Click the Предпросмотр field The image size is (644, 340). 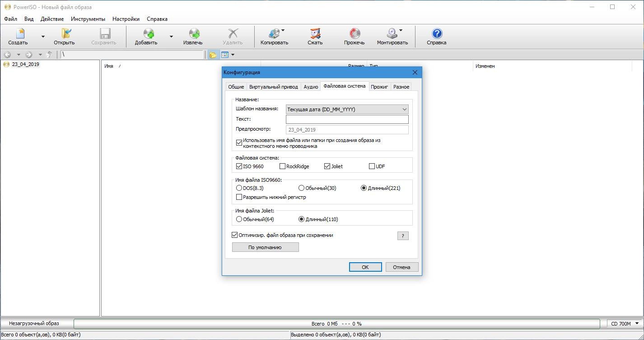347,130
